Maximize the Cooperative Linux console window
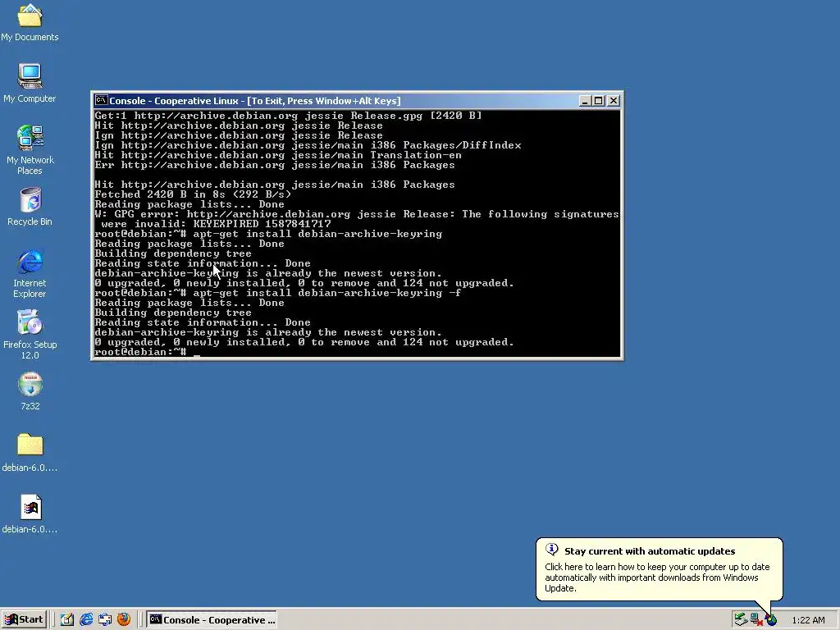This screenshot has height=630, width=840. (x=598, y=101)
